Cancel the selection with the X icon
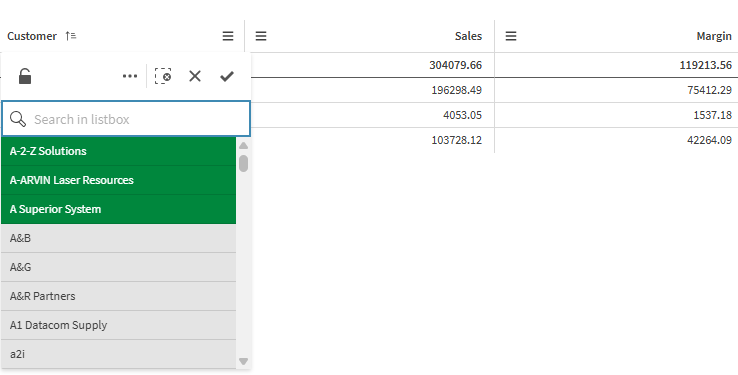Image resolution: width=738 pixels, height=375 pixels. click(x=195, y=76)
